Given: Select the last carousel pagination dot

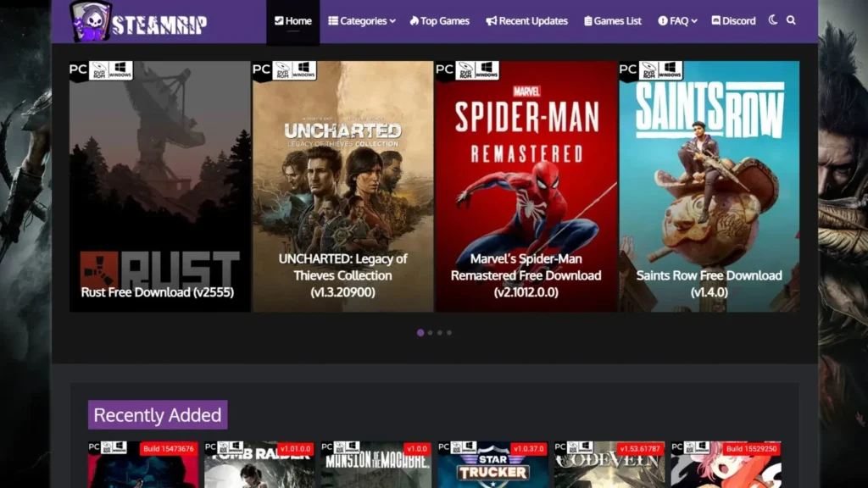Looking at the screenshot, I should (x=448, y=333).
